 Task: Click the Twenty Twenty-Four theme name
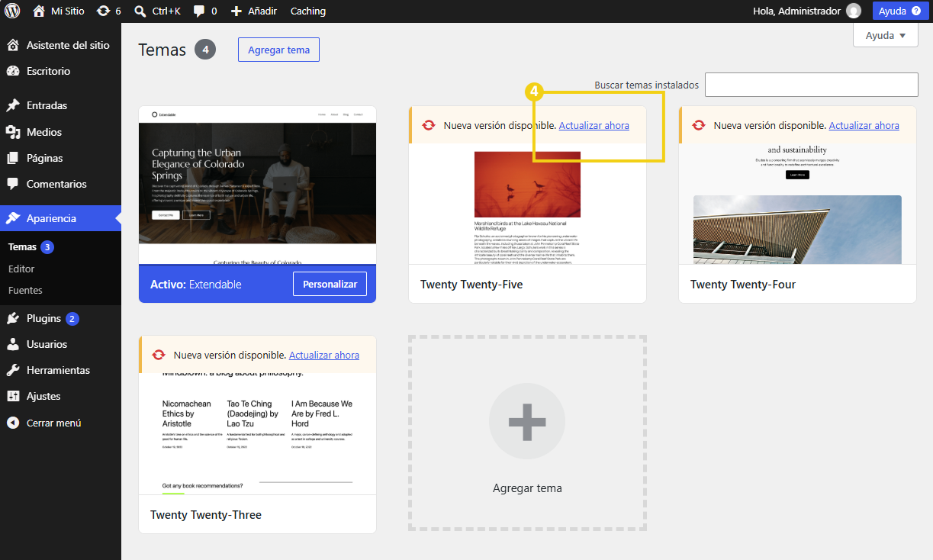[743, 284]
